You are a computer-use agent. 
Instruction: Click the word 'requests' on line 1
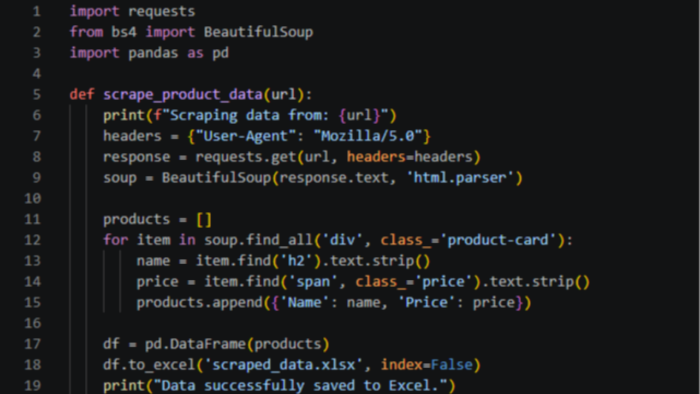162,11
